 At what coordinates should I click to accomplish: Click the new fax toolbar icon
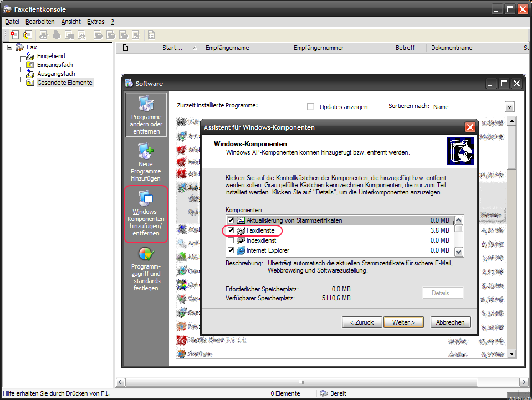click(14, 35)
